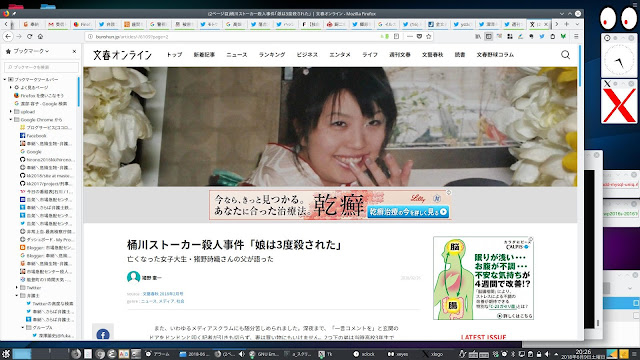Open the ビジネス menu item
Screen dimensions: 640x360
307,55
